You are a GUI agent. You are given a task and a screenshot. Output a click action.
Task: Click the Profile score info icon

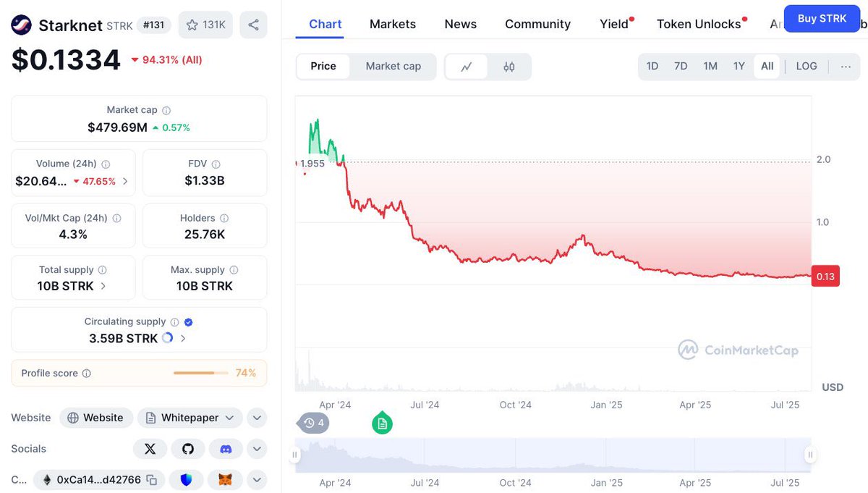[x=87, y=374]
